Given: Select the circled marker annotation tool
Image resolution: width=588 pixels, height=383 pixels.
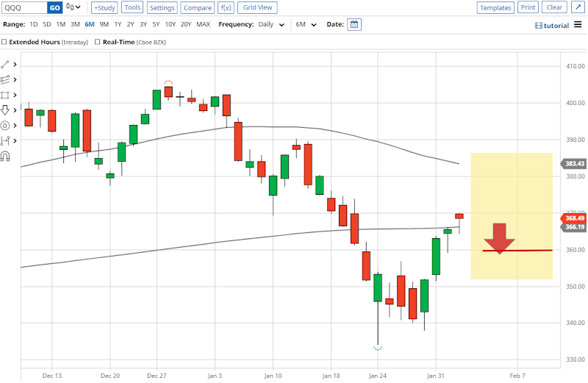Looking at the screenshot, I should click(x=6, y=126).
